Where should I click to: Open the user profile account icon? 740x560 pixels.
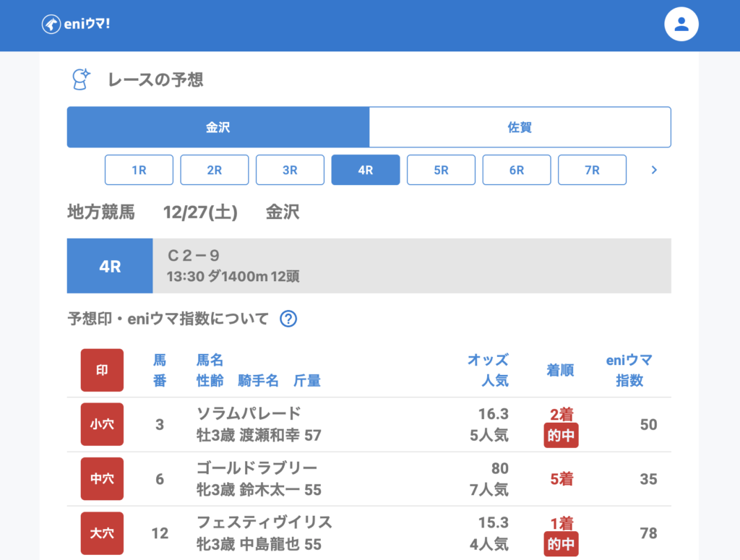681,25
